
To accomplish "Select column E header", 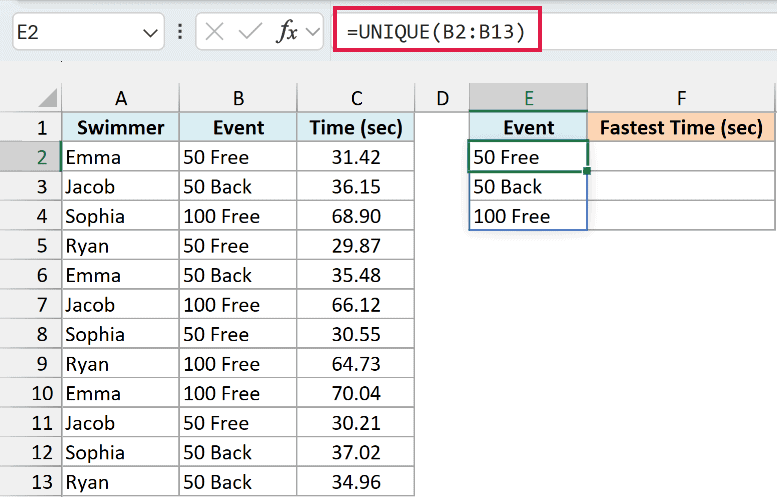I will coord(529,98).
